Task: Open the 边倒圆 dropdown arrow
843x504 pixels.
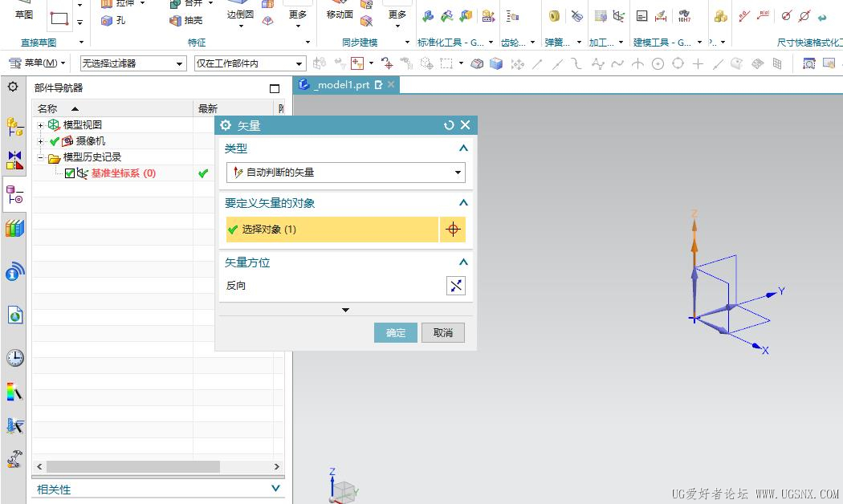Action: click(x=240, y=26)
